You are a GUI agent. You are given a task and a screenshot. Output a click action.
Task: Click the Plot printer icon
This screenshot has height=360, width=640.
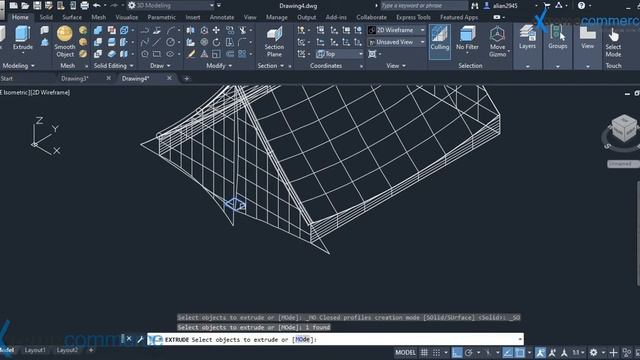coord(84,5)
